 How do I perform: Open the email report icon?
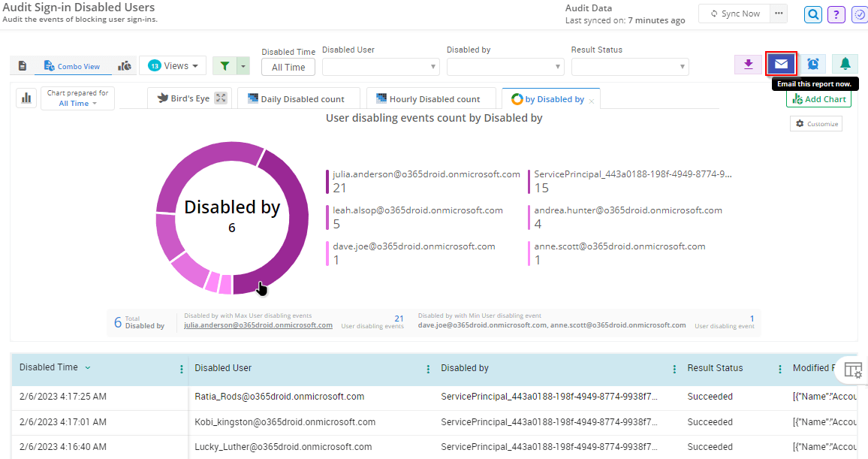[781, 65]
